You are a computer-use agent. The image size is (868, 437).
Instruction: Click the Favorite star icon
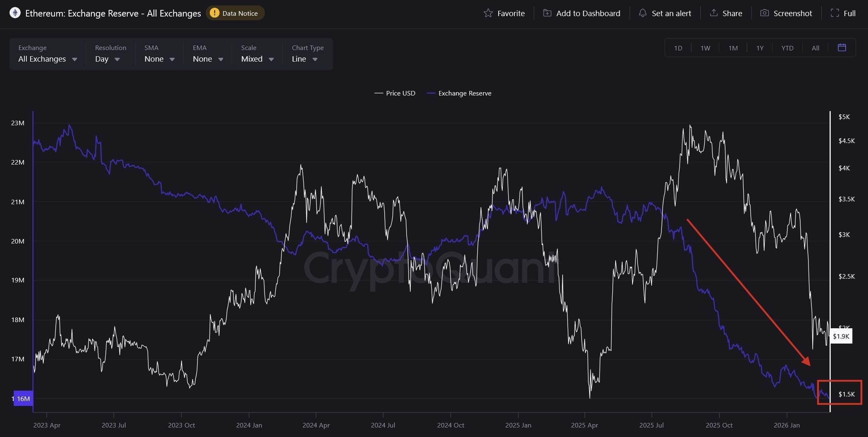(489, 13)
